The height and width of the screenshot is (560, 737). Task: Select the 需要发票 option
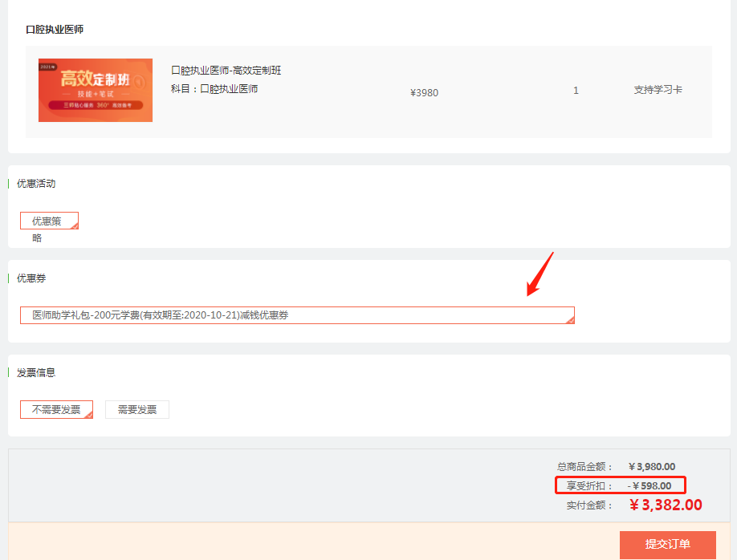[137, 410]
